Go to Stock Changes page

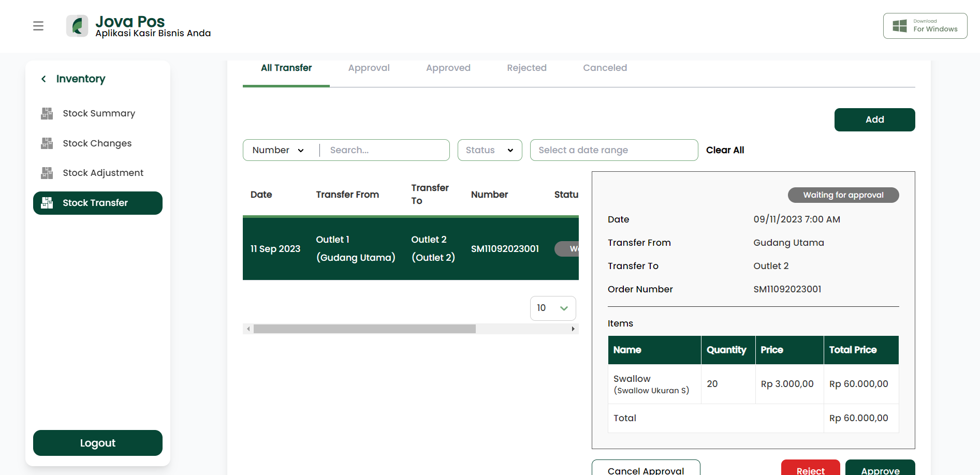point(98,143)
